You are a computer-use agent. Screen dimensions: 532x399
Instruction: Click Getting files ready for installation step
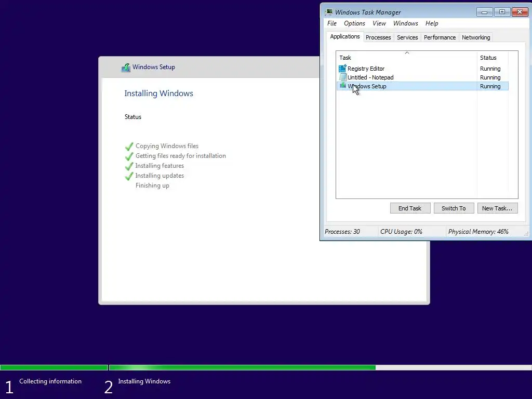click(x=180, y=156)
